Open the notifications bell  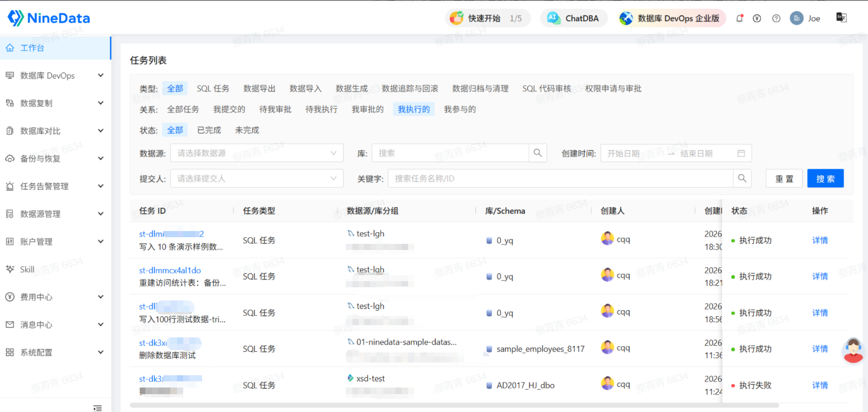tap(739, 18)
